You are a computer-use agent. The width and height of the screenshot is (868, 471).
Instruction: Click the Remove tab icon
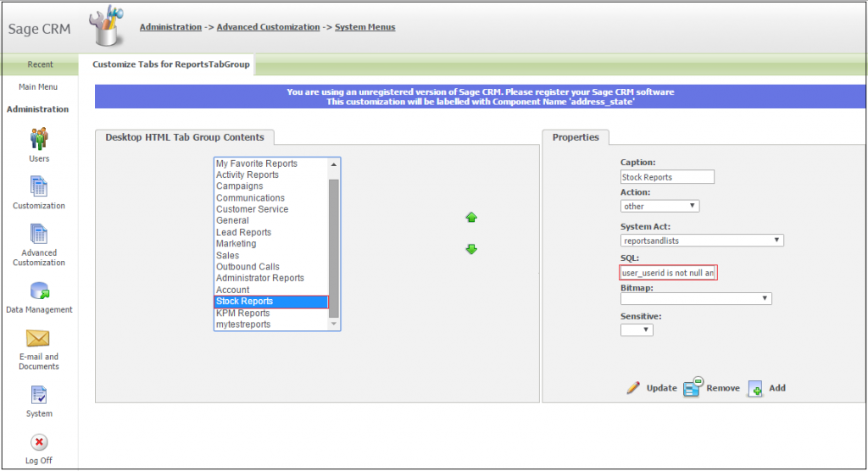coord(693,387)
